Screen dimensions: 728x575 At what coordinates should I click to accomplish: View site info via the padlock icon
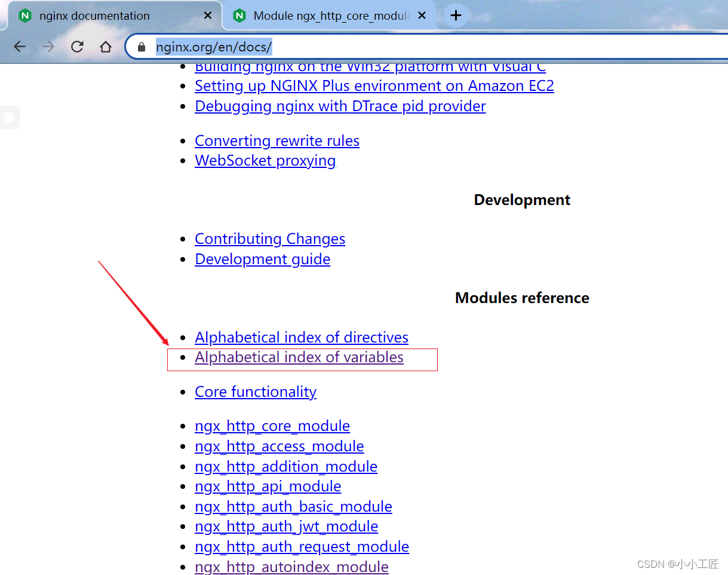point(142,47)
